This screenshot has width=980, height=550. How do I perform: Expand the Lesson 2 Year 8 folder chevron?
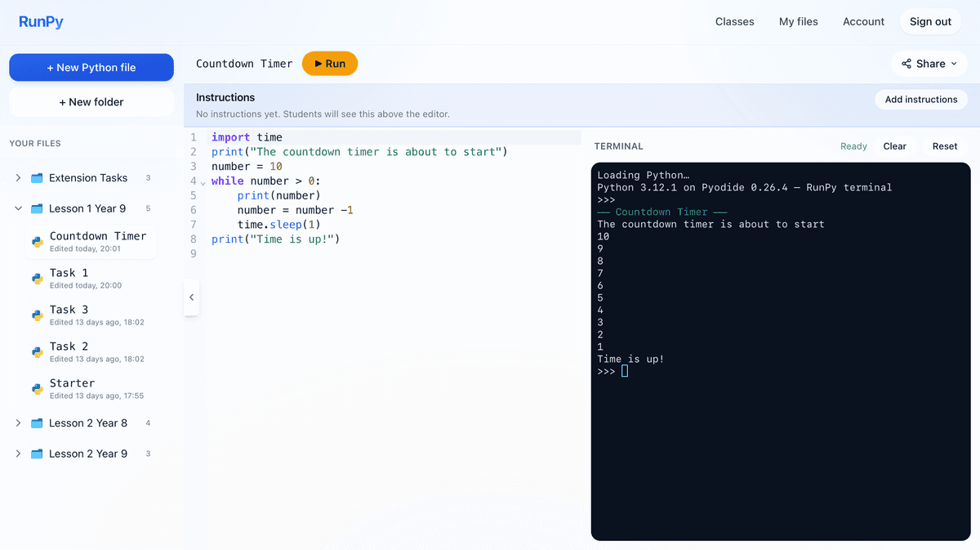(x=18, y=423)
